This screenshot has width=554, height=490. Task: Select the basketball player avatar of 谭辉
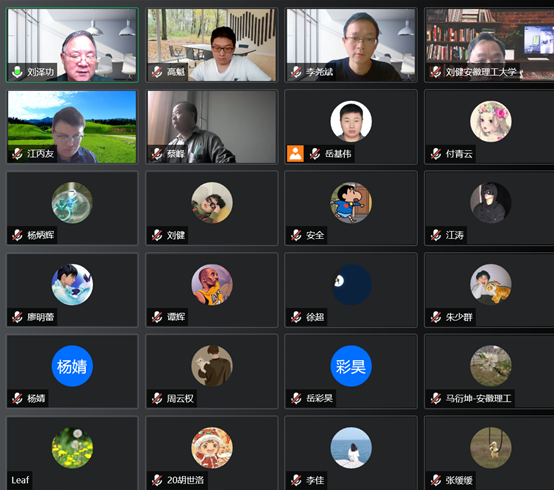[212, 284]
